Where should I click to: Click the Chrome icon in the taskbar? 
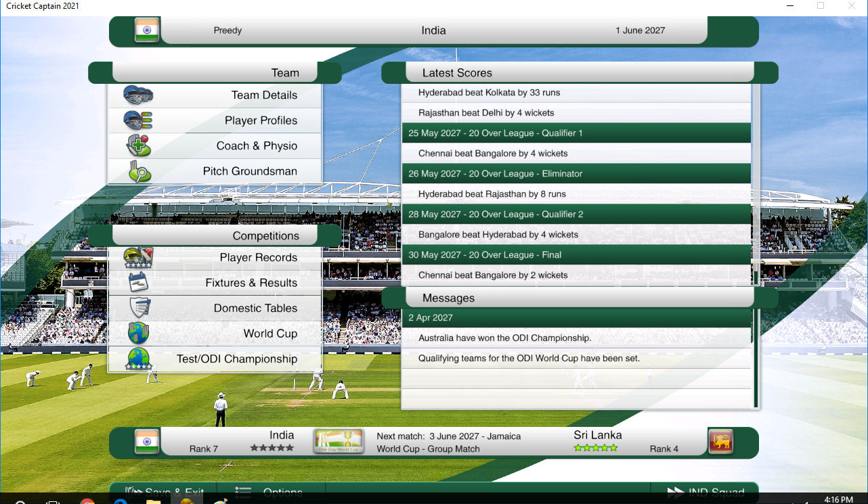pos(87,501)
